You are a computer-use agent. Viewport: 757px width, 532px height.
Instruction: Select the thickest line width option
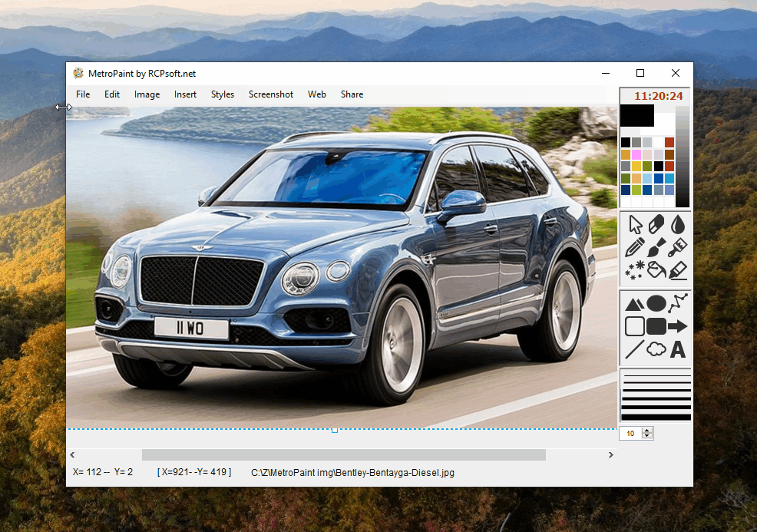pyautogui.click(x=656, y=417)
